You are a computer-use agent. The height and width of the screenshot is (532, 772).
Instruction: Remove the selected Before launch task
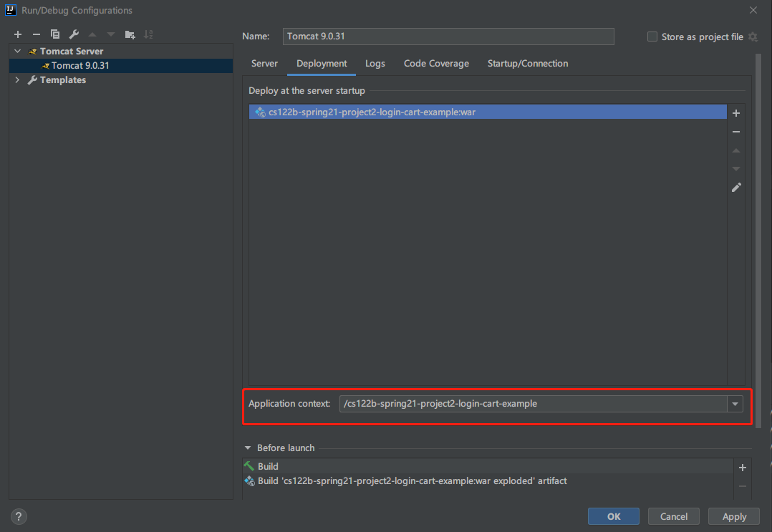tap(743, 486)
